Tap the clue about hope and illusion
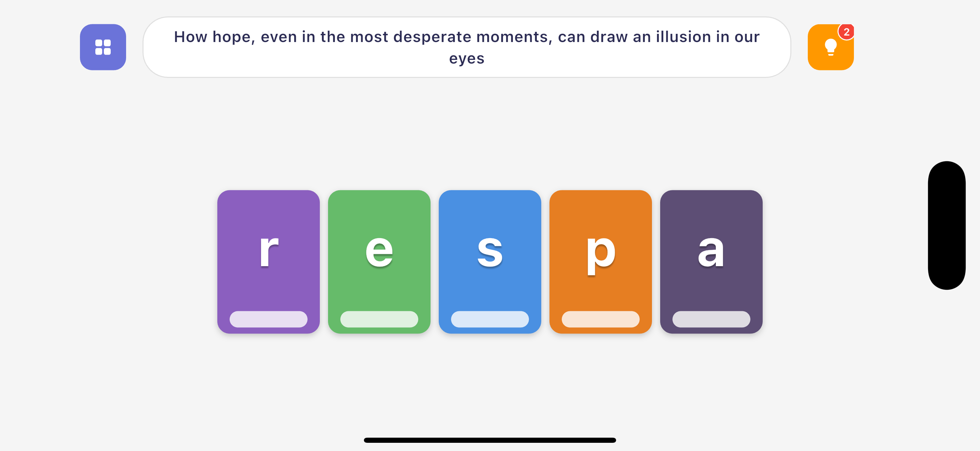This screenshot has height=451, width=980. [467, 47]
